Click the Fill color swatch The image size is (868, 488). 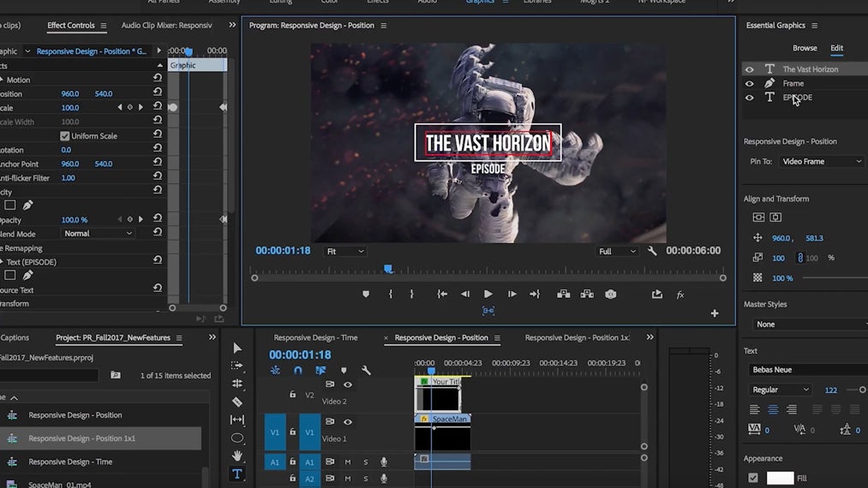coord(780,478)
